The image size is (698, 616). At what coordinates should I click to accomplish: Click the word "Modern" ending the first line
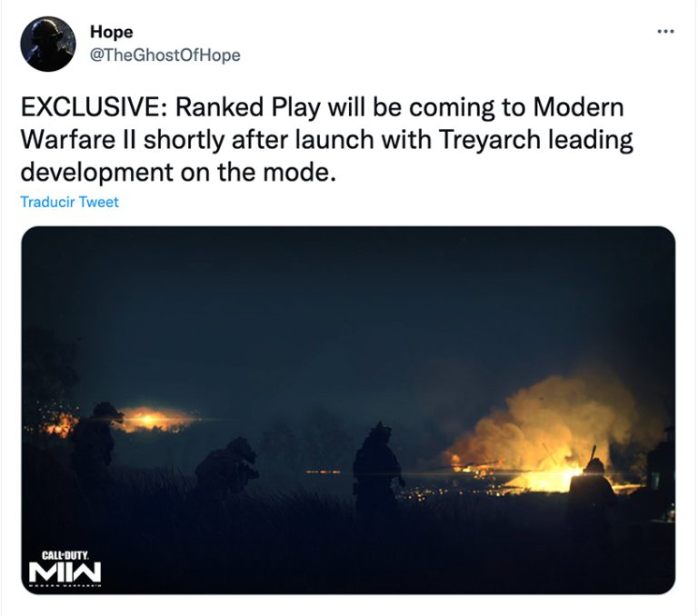click(x=578, y=108)
